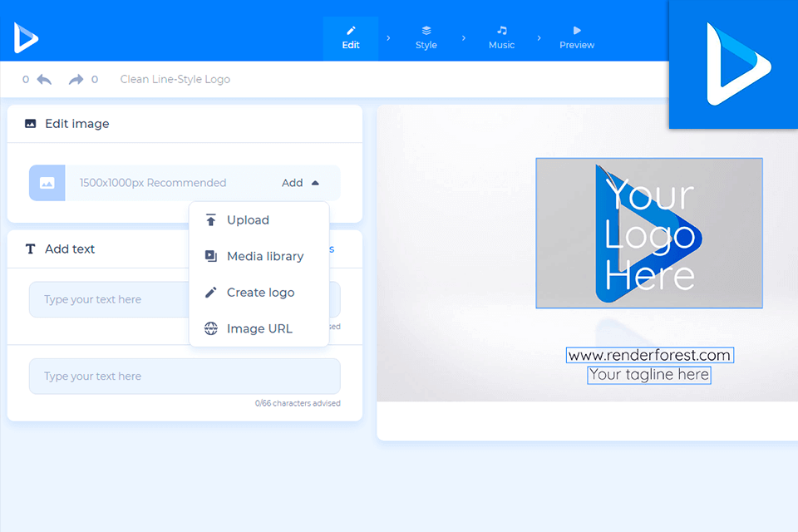
Task: Click the Renderforest logo in the header
Action: 26,37
